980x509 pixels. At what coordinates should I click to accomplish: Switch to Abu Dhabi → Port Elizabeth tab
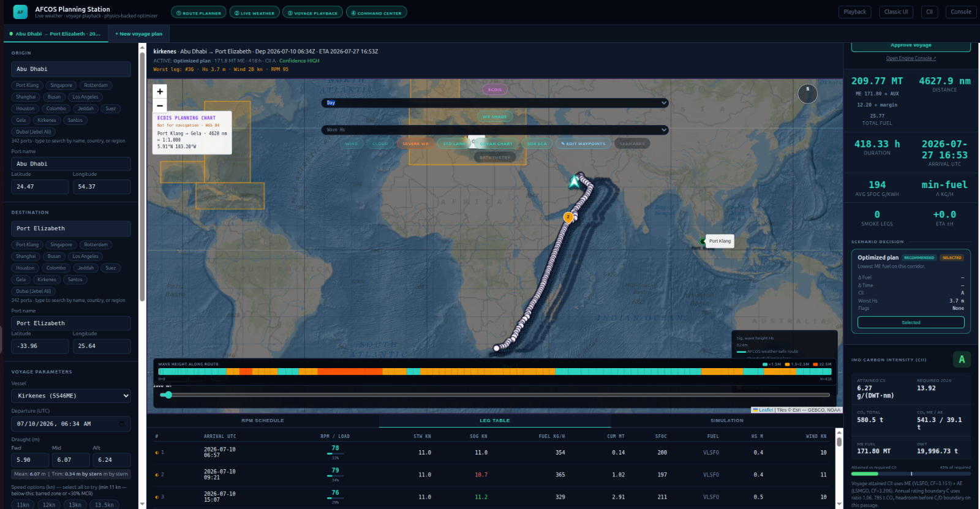55,34
